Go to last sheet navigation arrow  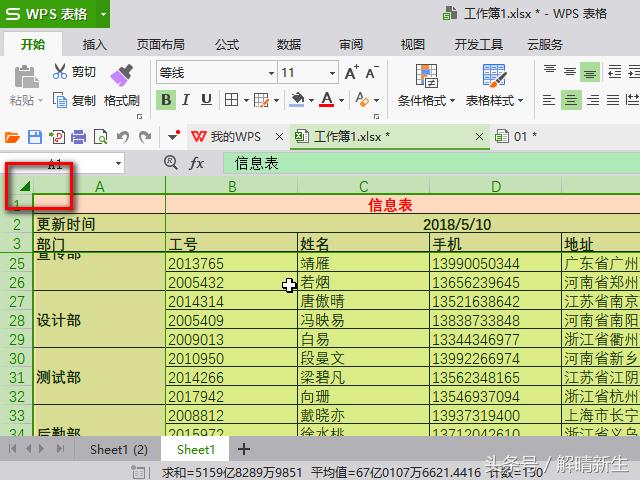(x=60, y=449)
